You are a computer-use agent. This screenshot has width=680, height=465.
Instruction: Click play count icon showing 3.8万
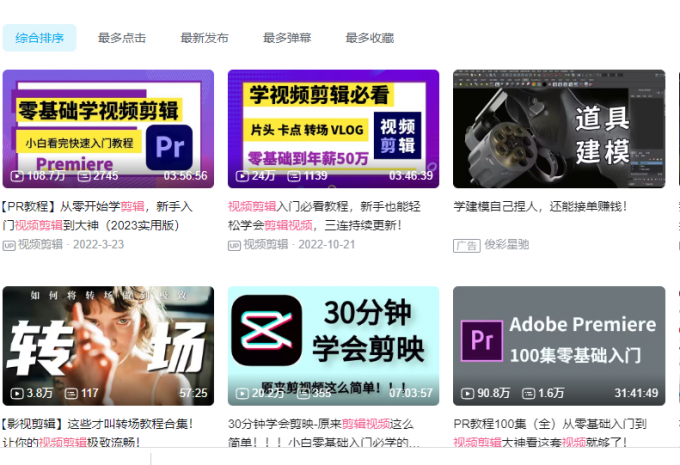click(x=17, y=393)
